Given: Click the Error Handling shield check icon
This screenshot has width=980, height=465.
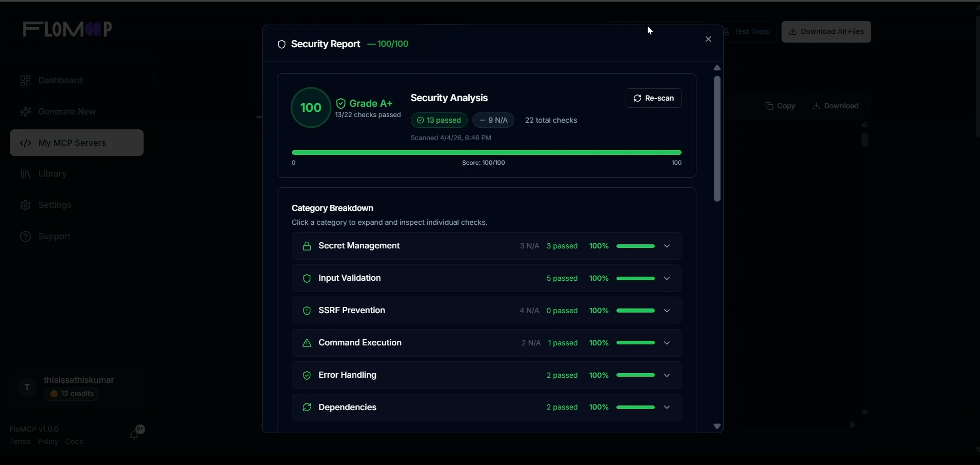Looking at the screenshot, I should 307,376.
